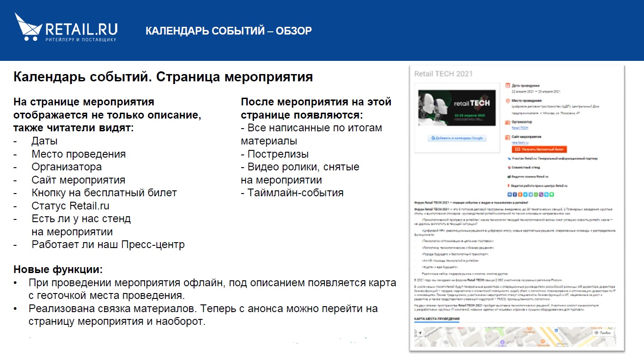Select the КАРТА МЕСТА ПРОВЕДЕНИЯ tab heading
644x358 pixels.
pyautogui.click(x=437, y=319)
